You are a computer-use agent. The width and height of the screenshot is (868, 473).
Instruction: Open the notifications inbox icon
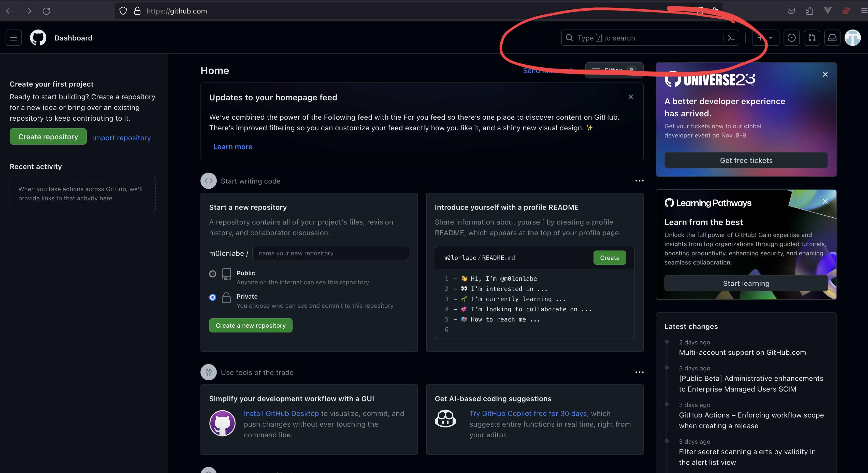coord(832,38)
